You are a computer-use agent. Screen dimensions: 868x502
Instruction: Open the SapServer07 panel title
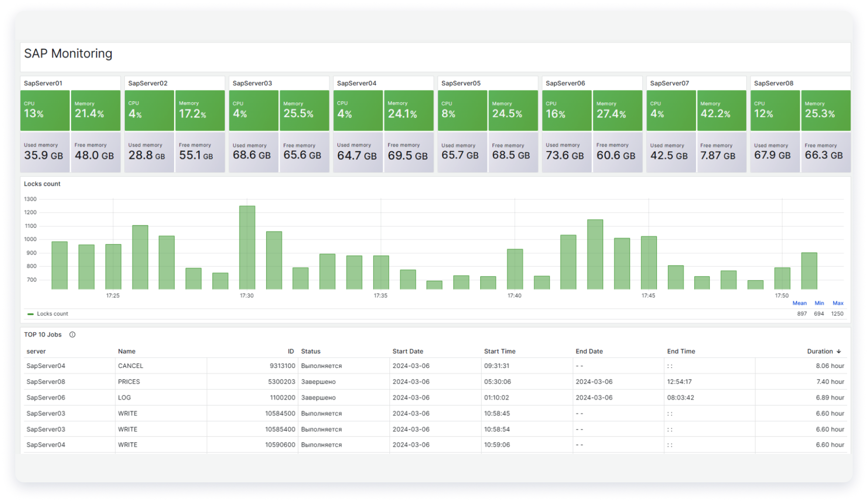(x=670, y=83)
